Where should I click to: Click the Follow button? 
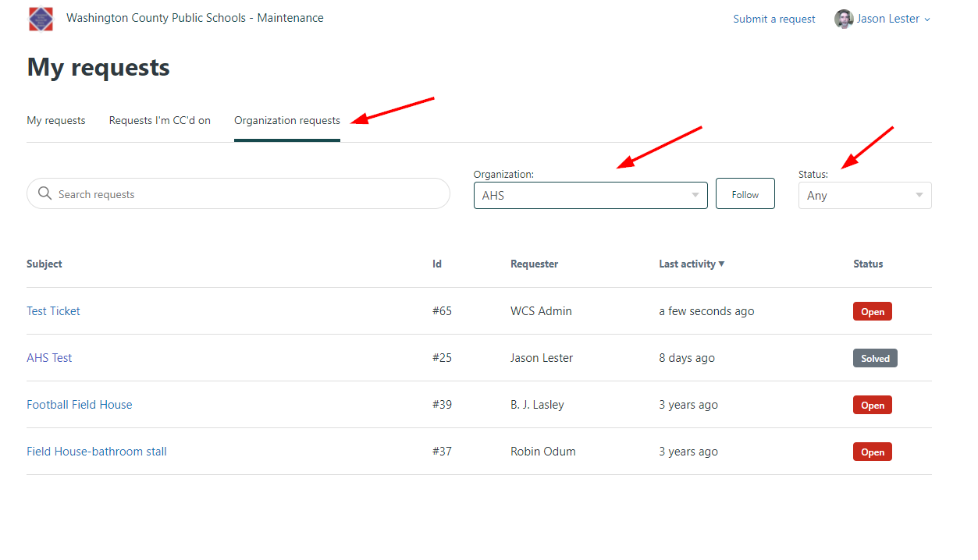click(745, 194)
